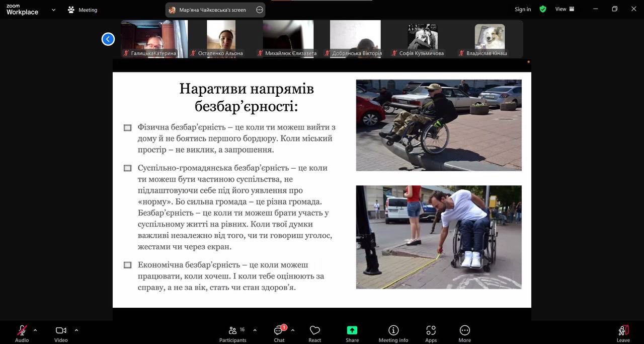Click Sign in

[523, 9]
